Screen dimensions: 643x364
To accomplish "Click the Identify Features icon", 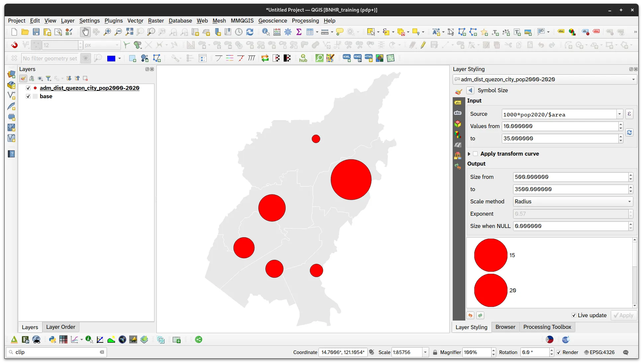I will point(266,32).
